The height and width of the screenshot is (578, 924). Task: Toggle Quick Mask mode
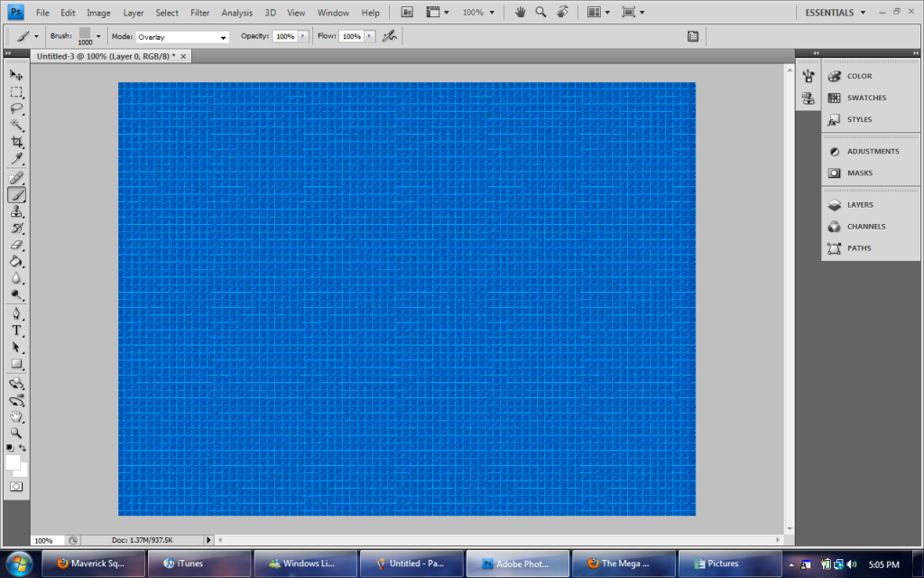click(16, 486)
